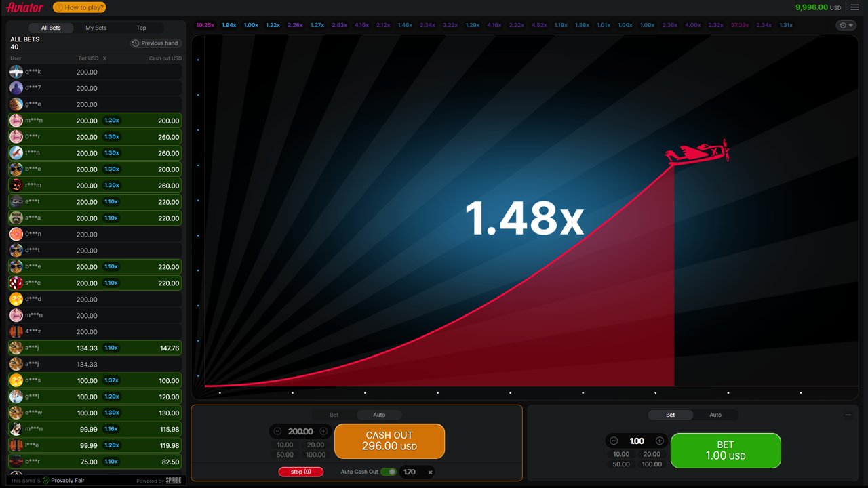868x488 pixels.
Task: Open the How to play? guide
Action: 79,7
